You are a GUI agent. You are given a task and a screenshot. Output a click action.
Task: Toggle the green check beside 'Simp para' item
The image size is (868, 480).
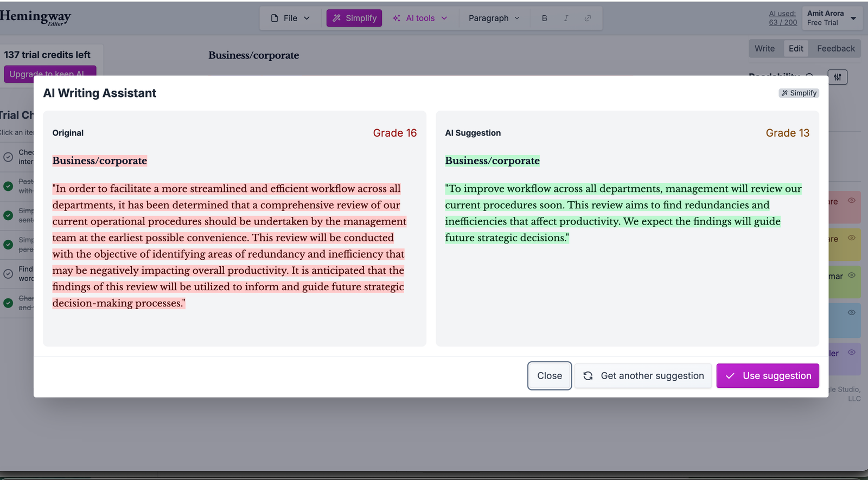(8, 245)
